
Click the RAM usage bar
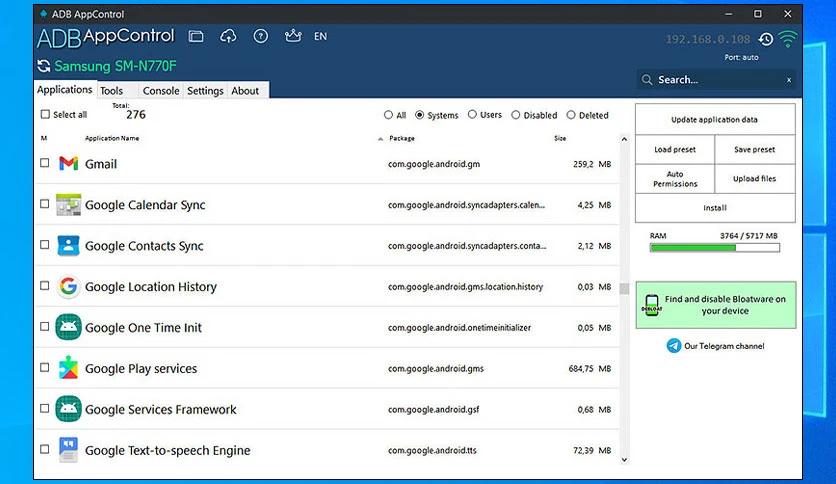(x=714, y=247)
